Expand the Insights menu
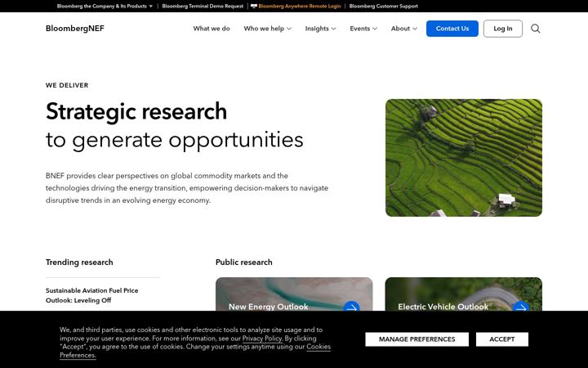The height and width of the screenshot is (368, 588). [320, 29]
